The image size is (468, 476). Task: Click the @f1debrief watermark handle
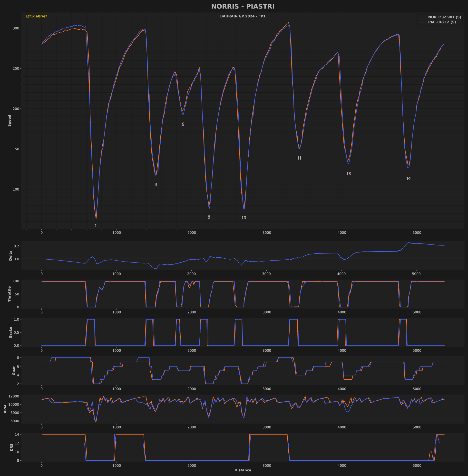(36, 16)
